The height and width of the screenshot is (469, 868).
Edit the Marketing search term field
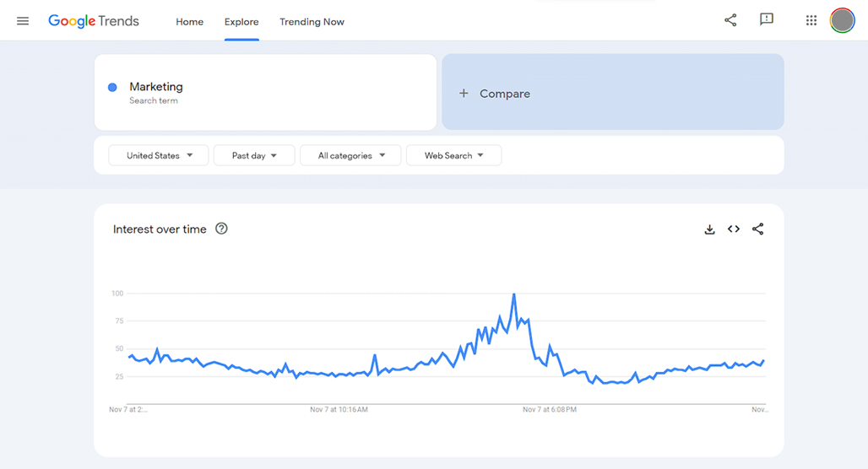[265, 92]
